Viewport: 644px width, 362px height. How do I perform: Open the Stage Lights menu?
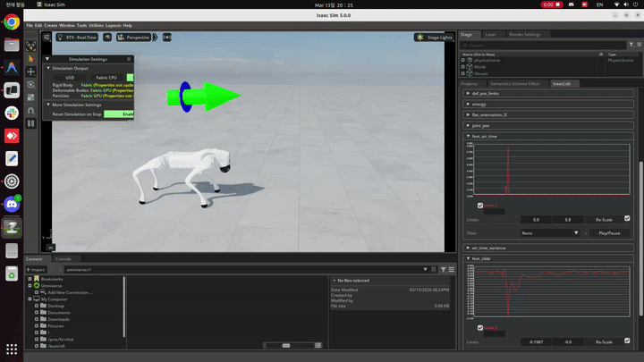click(x=435, y=38)
